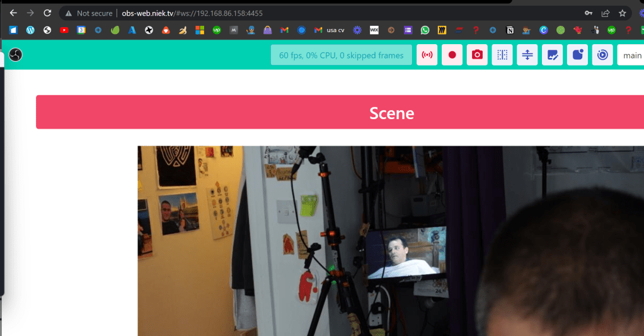This screenshot has height=336, width=644.
Task: Click the circular play replay icon button
Action: 602,55
